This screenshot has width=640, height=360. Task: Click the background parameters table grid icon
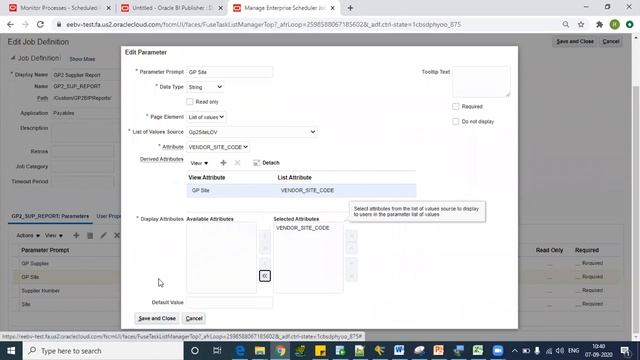(x=90, y=235)
